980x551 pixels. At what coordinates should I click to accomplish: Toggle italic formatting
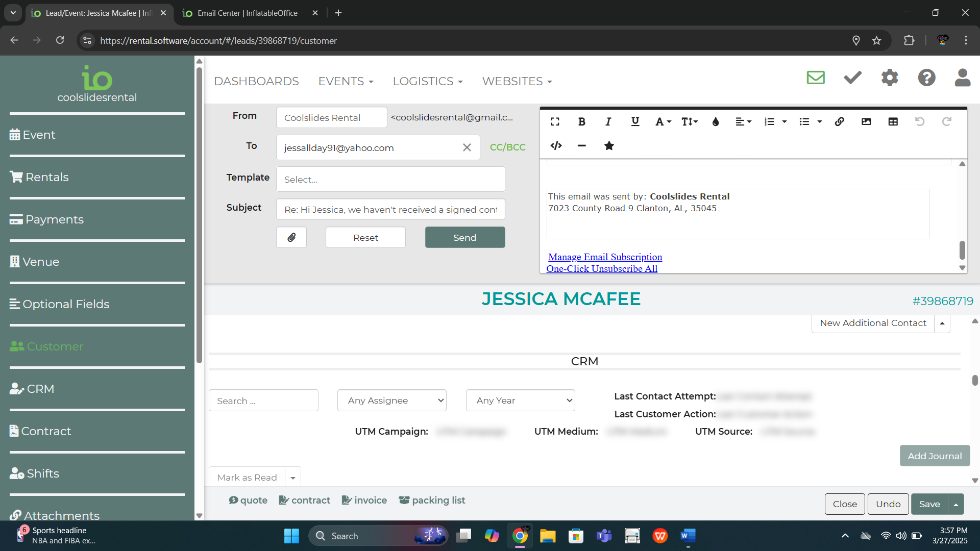[608, 122]
